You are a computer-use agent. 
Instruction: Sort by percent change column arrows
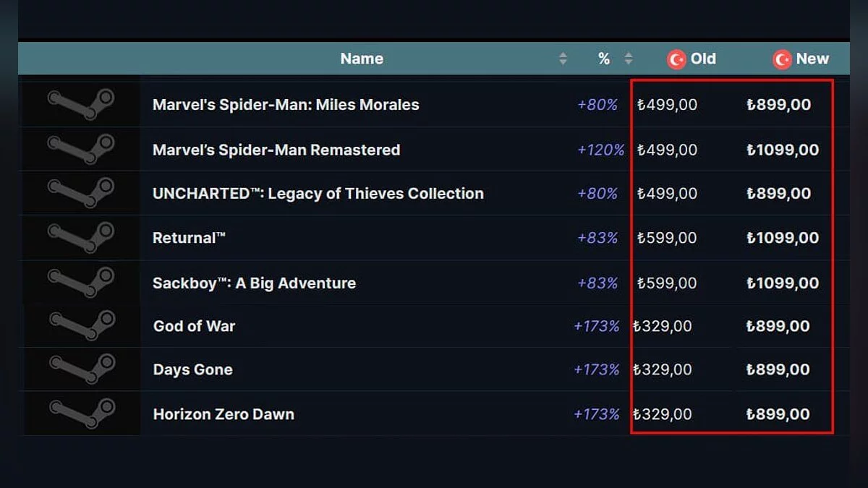[629, 59]
